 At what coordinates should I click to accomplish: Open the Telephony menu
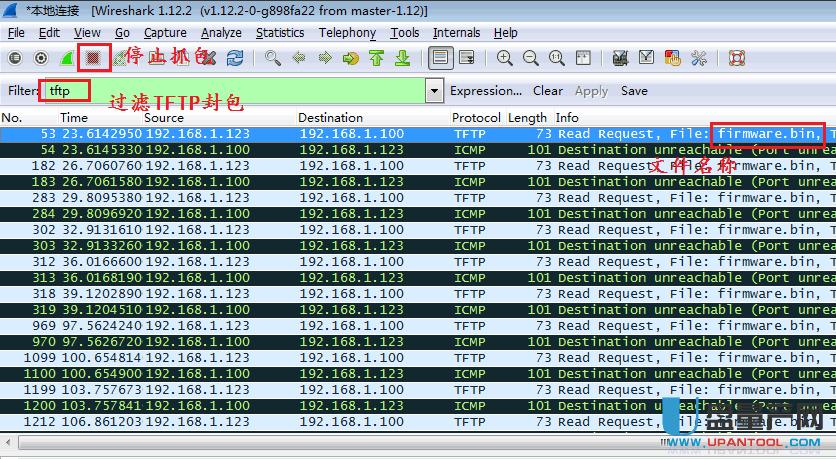[347, 33]
